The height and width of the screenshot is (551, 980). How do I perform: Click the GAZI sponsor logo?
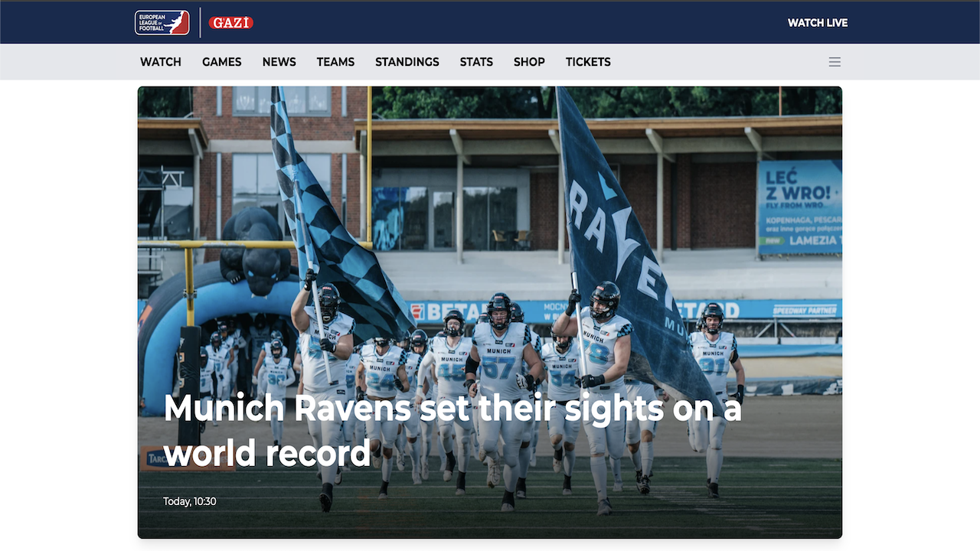pyautogui.click(x=231, y=22)
